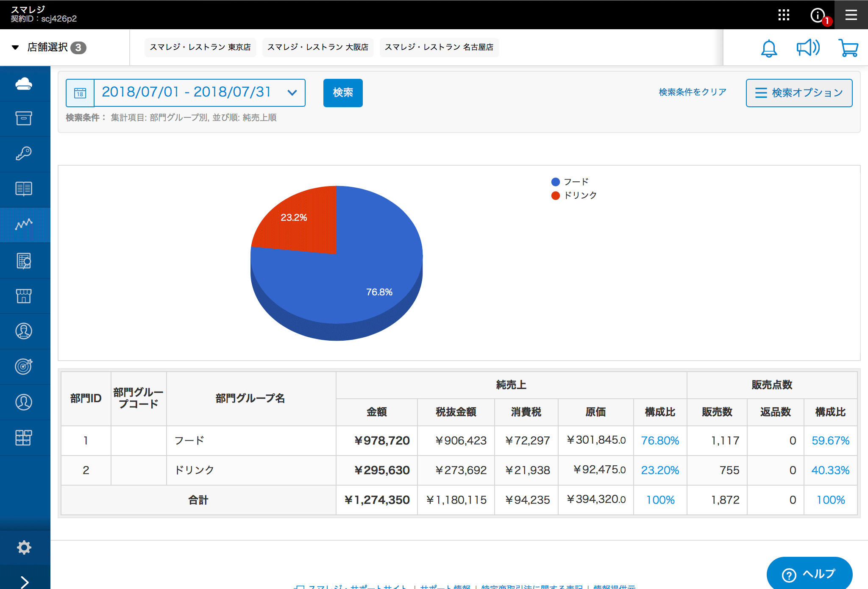Open the grid table sidebar icon
868x589 pixels.
coord(24,438)
